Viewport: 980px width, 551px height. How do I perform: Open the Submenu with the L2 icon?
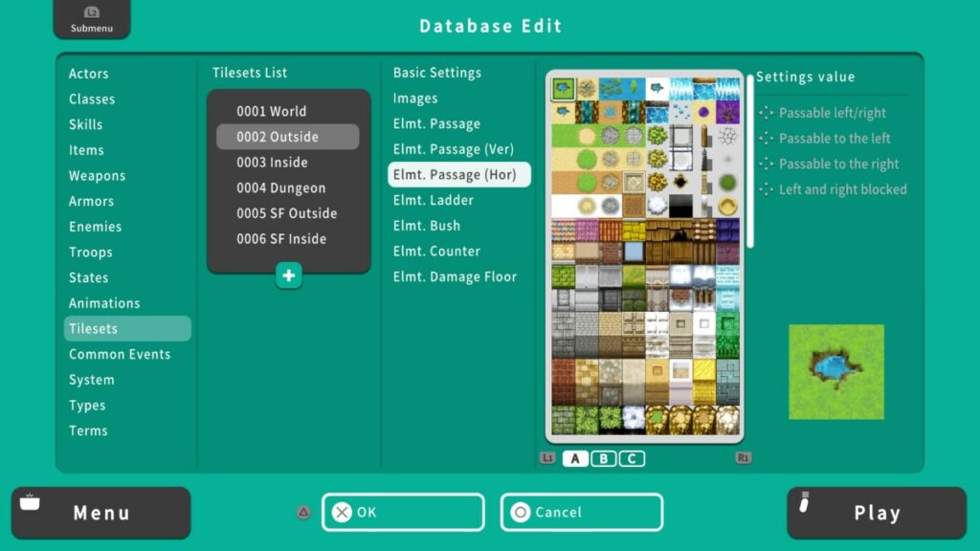92,19
